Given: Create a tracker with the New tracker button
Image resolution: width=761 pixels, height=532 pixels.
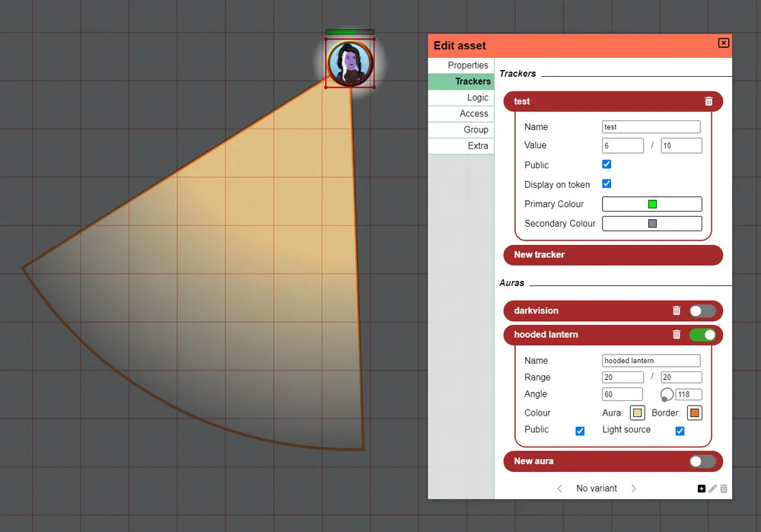Looking at the screenshot, I should point(613,255).
